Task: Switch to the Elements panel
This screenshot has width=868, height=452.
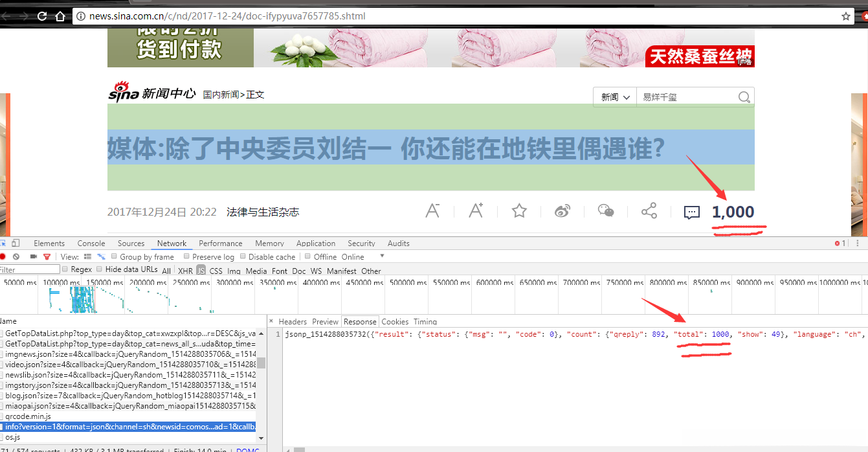Action: click(49, 243)
